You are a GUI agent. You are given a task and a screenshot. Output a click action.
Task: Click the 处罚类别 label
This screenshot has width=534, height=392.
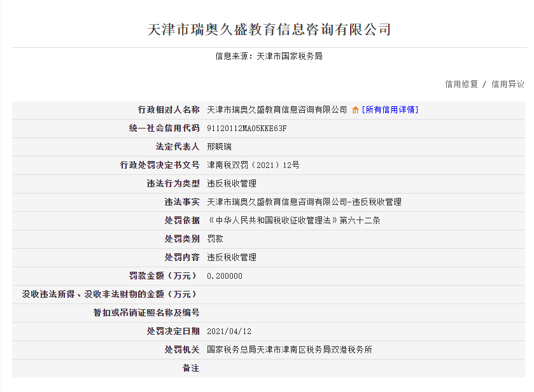click(182, 239)
